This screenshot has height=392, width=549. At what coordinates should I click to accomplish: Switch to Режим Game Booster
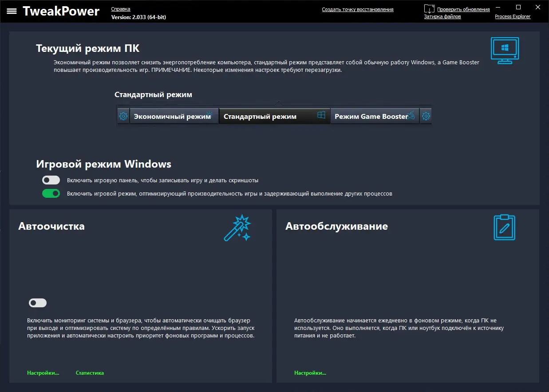(375, 116)
